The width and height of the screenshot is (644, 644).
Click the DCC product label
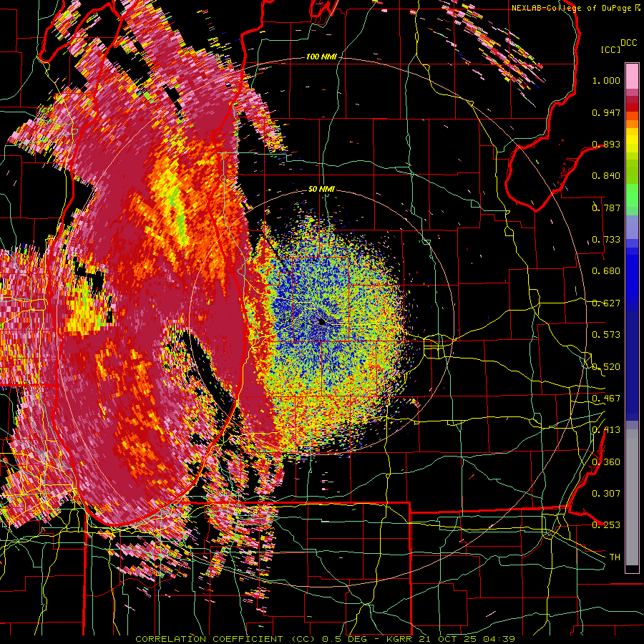629,43
